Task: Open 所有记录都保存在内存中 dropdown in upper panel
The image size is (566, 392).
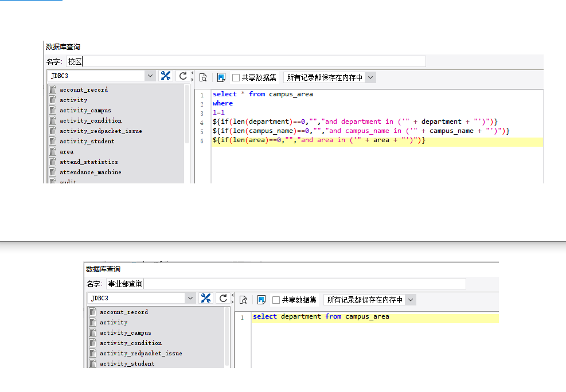Action: click(370, 77)
